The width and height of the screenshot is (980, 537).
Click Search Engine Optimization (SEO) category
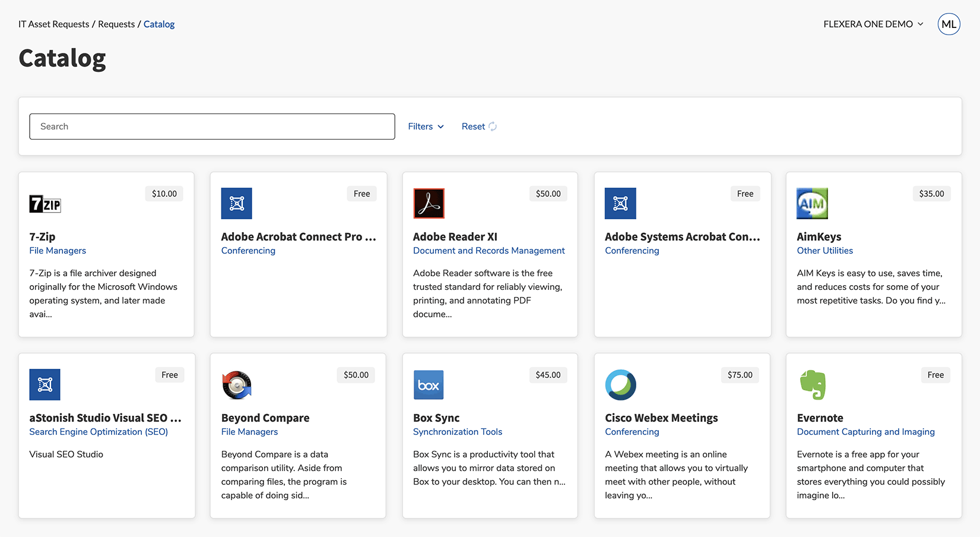click(99, 432)
